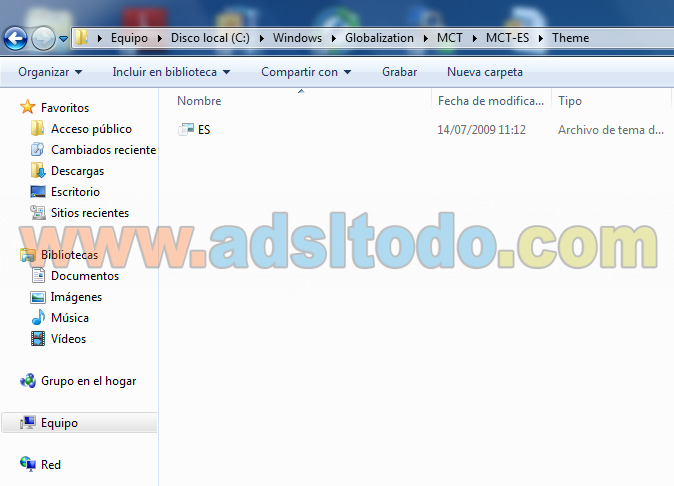Click date 14/07/2009 11:12 cell
The height and width of the screenshot is (486, 674).
(481, 129)
